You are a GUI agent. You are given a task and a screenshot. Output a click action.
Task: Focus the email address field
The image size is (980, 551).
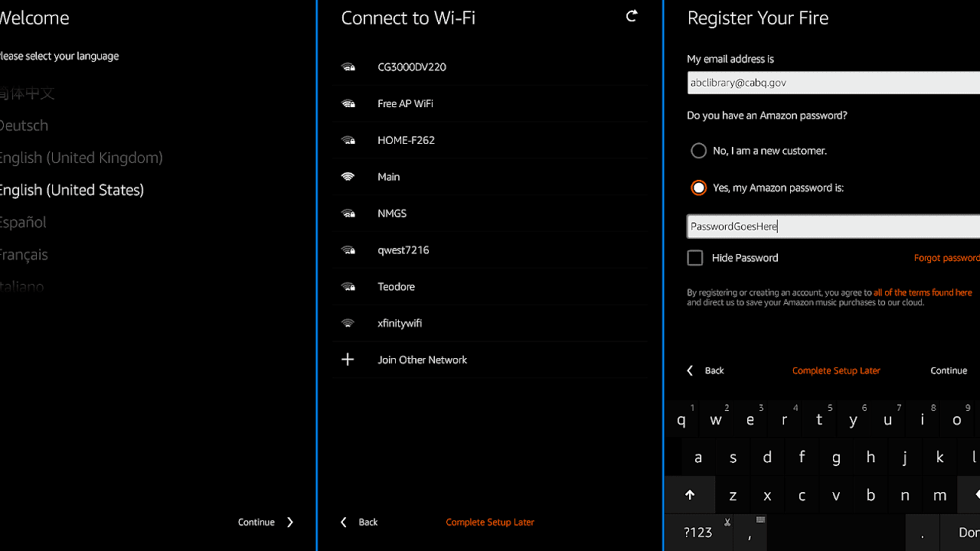[x=834, y=83]
